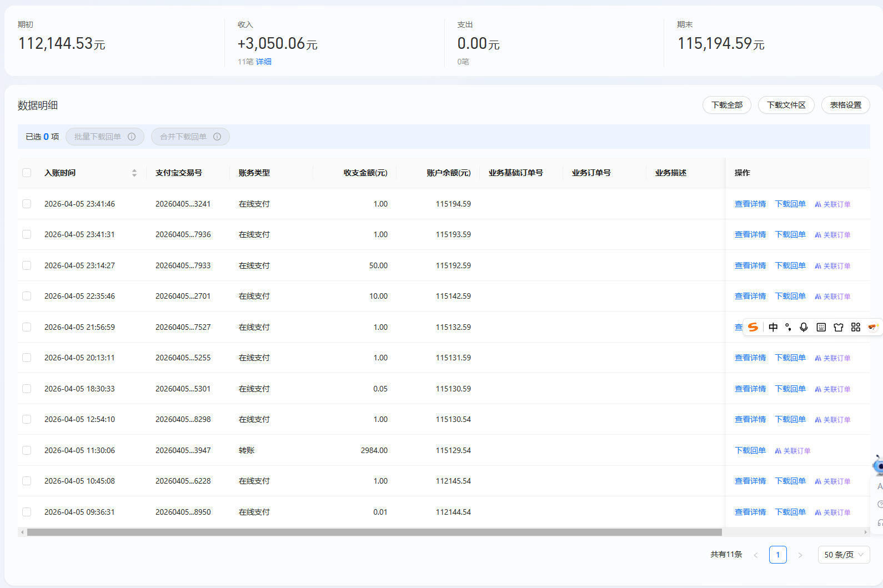This screenshot has height=588, width=883.
Task: Check the row dated 2026-04-05 23:41:46
Action: (x=27, y=204)
